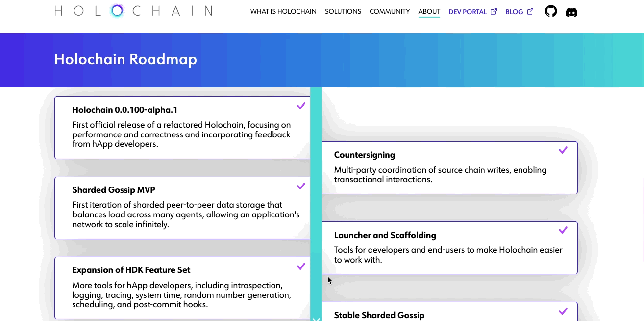Screen dimensions: 644x321
Task: Open the DEV PORTAL link
Action: click(x=468, y=11)
